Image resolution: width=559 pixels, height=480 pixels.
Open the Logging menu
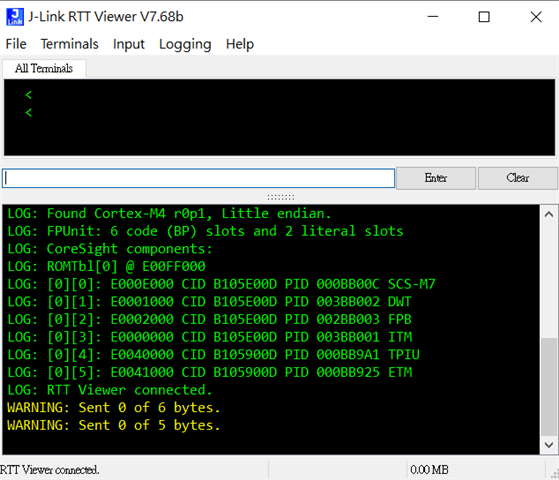(185, 44)
